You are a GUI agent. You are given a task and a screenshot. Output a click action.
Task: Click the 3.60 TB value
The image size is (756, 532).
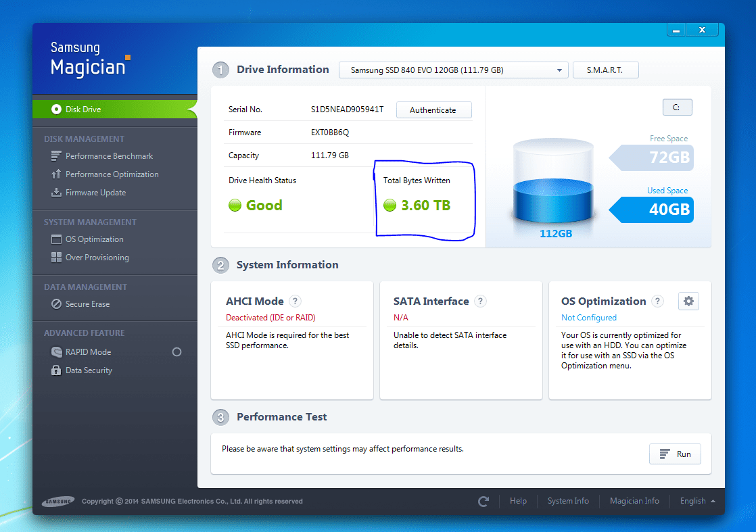click(426, 205)
